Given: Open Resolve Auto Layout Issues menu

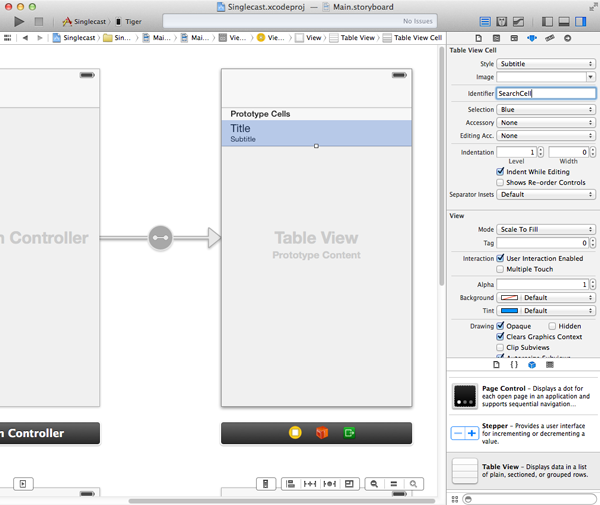Looking at the screenshot, I should 329,484.
